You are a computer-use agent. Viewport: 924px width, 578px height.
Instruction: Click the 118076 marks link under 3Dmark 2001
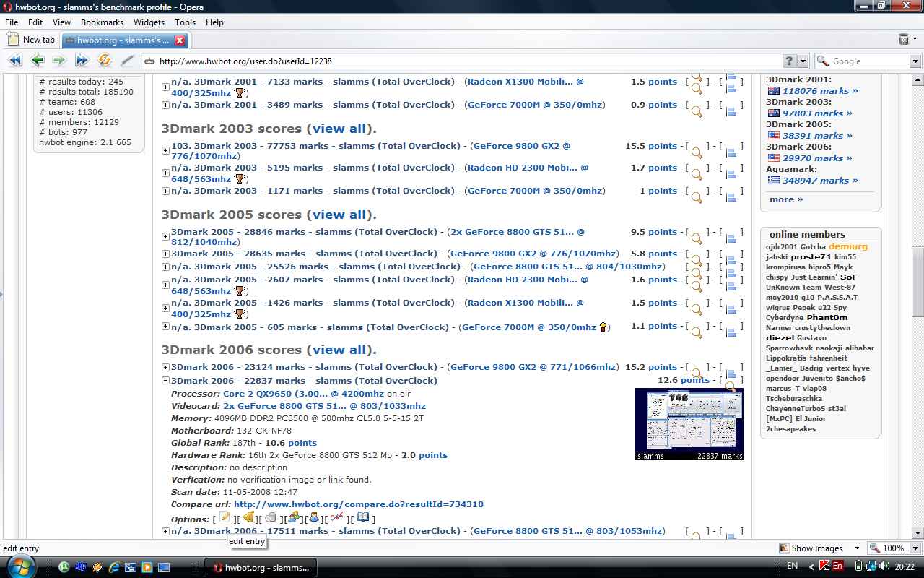(x=820, y=91)
